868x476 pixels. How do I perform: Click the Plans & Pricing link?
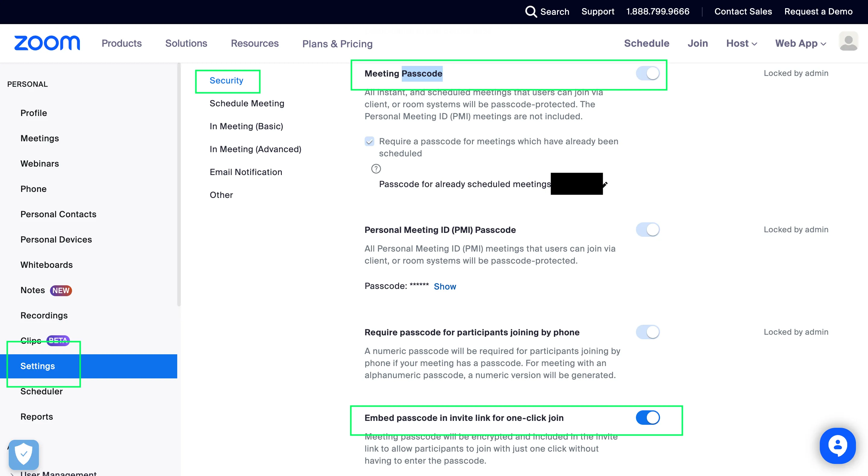pos(337,44)
